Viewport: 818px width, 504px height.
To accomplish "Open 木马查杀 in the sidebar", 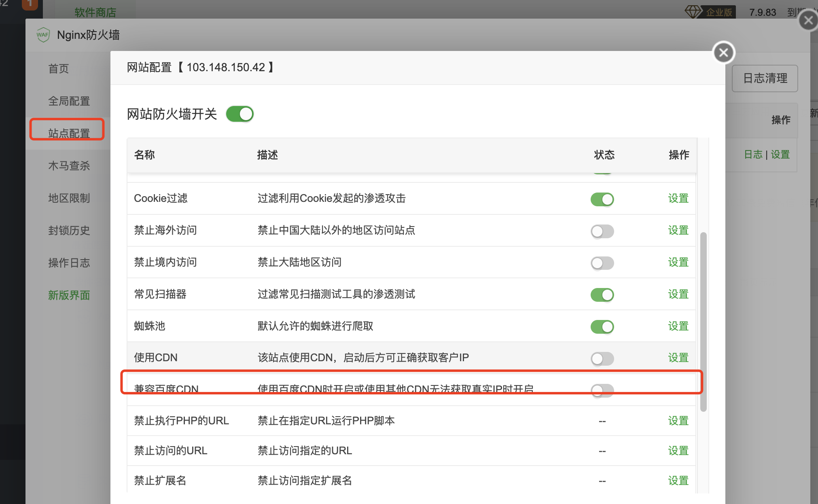I will click(x=69, y=166).
